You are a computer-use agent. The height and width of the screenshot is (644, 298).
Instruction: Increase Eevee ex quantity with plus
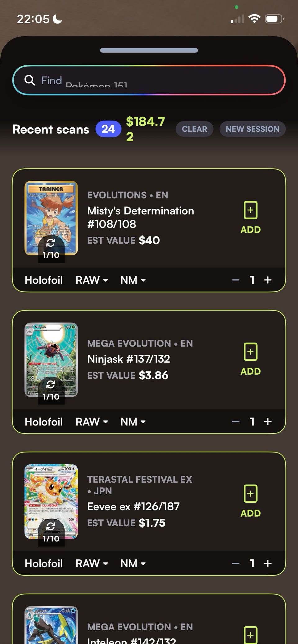tap(268, 563)
